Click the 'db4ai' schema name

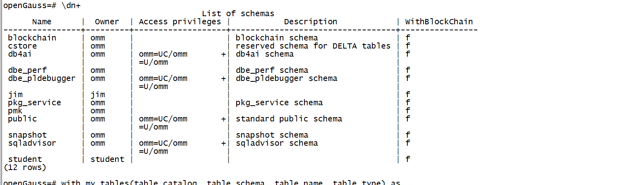(x=20, y=54)
